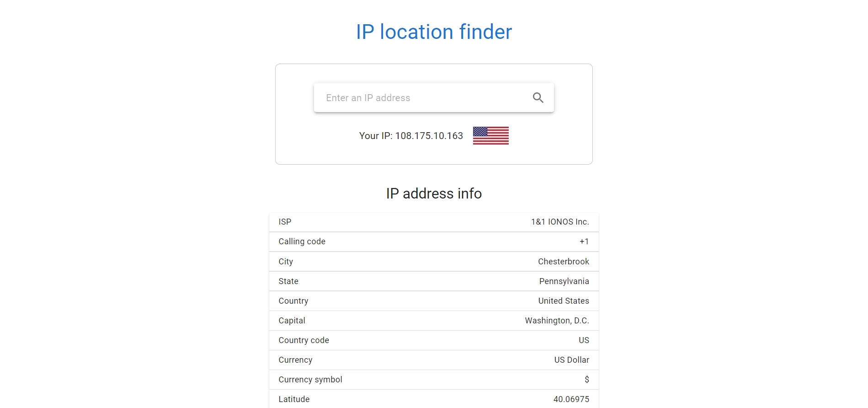Click the City row label
This screenshot has height=408, width=868.
coord(286,262)
